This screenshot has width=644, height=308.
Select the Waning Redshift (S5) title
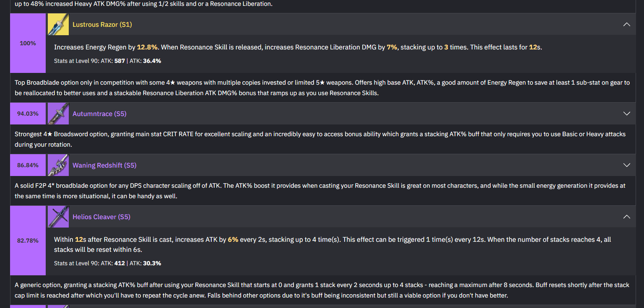tap(104, 165)
